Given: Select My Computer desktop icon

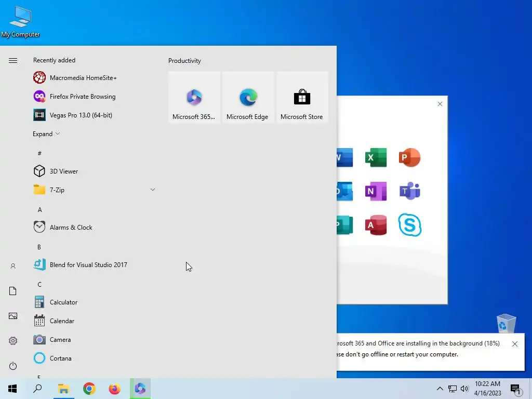Looking at the screenshot, I should 20,22.
